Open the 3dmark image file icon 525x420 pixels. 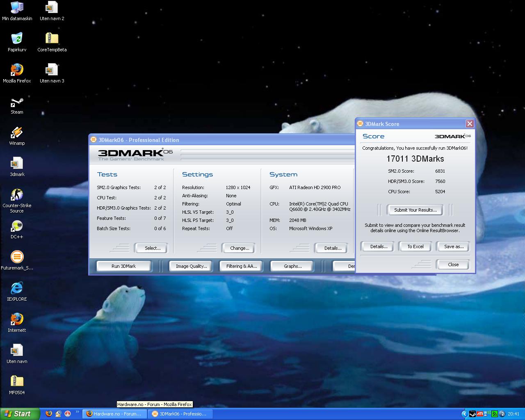17,167
